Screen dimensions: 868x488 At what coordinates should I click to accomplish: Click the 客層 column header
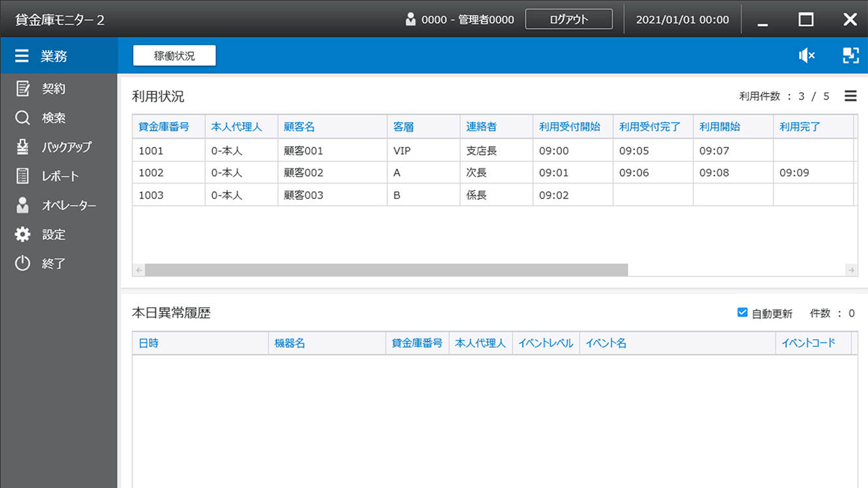tap(424, 127)
